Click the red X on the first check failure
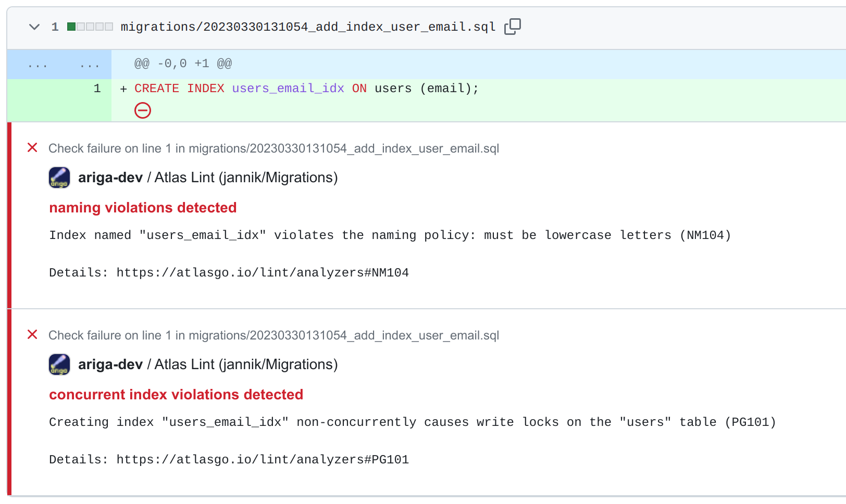Viewport: 846px width, 504px height. point(32,148)
